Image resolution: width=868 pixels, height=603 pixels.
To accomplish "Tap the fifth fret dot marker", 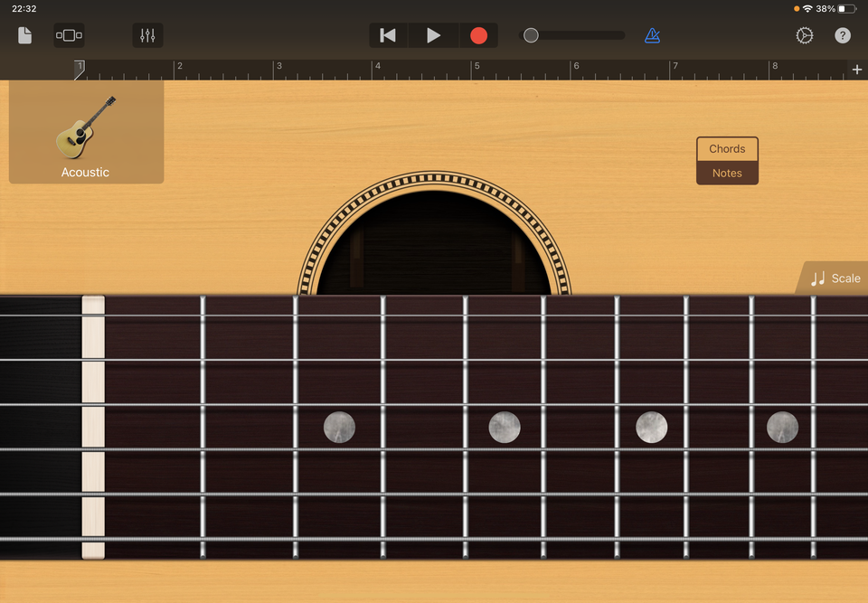I will pyautogui.click(x=505, y=427).
